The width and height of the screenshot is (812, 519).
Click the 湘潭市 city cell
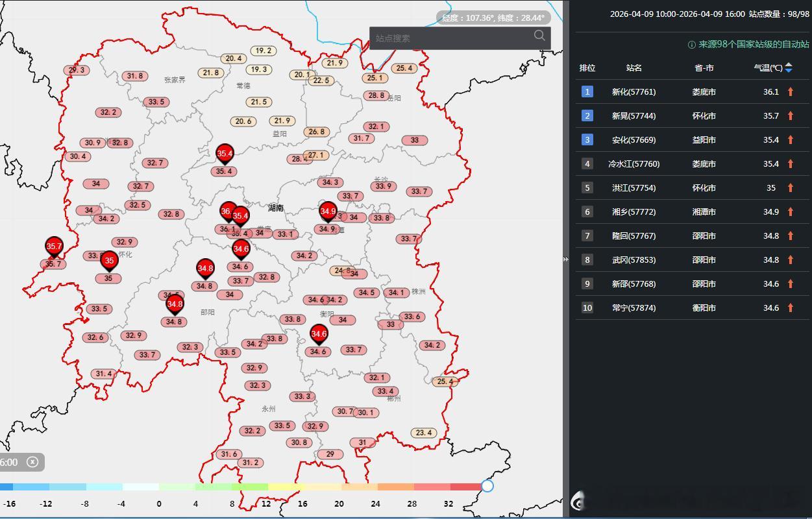click(704, 211)
